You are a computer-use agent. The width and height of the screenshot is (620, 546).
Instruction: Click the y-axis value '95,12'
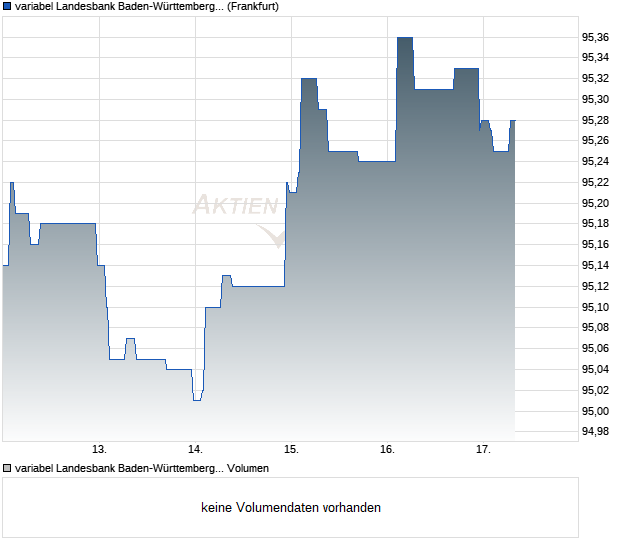click(595, 286)
